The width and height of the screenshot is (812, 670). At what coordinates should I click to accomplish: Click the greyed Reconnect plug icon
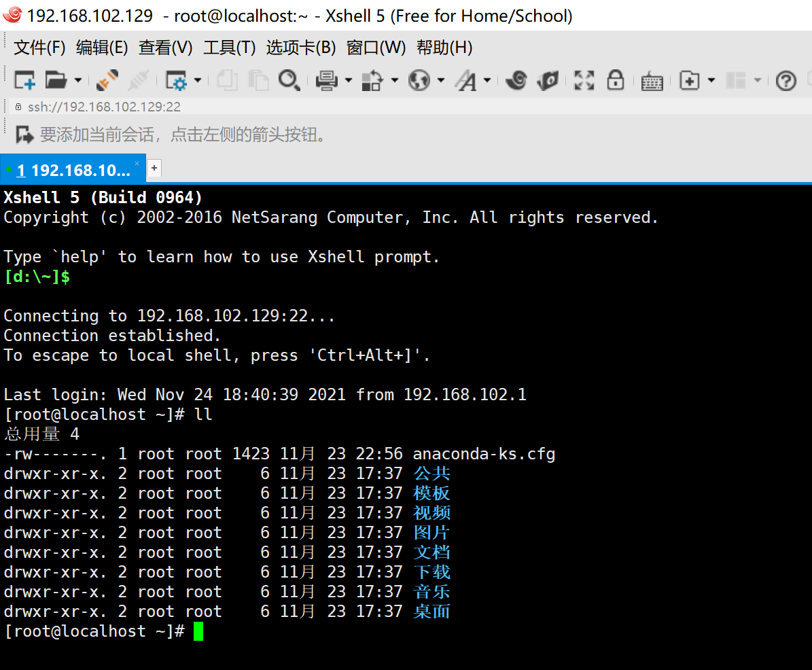coord(138,81)
